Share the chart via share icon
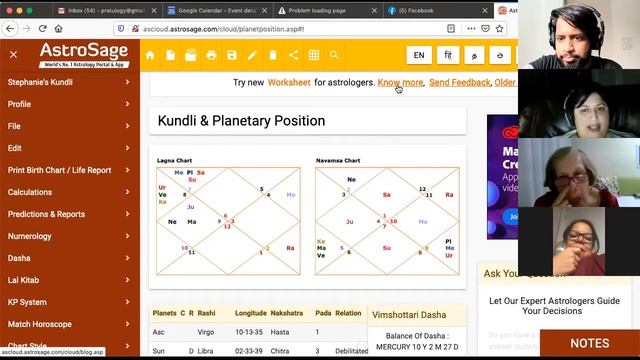 tap(293, 55)
